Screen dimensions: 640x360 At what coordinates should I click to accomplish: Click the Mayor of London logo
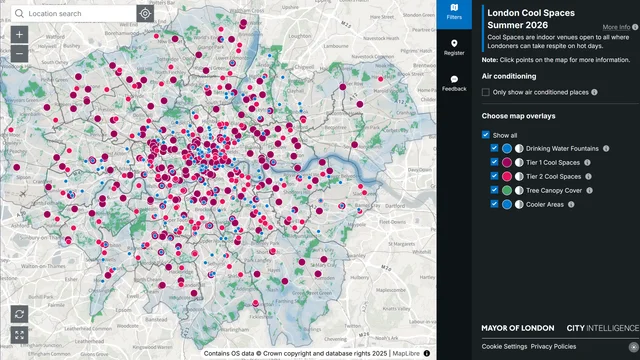point(518,328)
